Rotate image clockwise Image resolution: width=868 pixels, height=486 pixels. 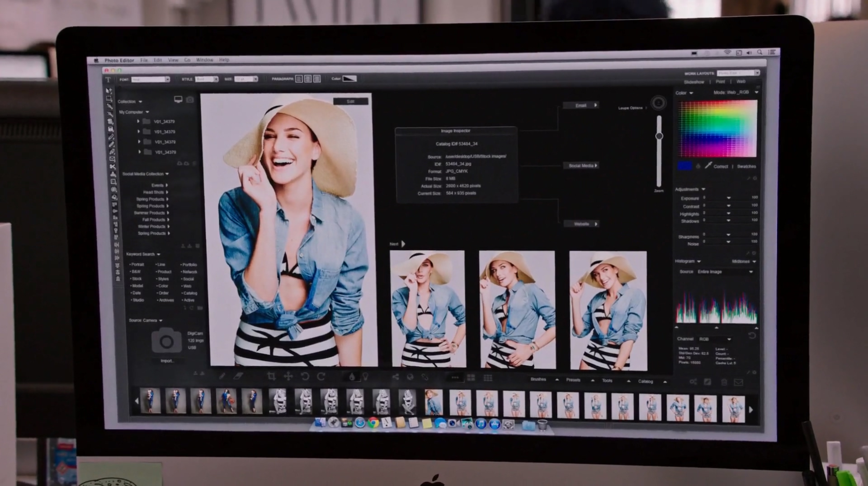coord(321,376)
